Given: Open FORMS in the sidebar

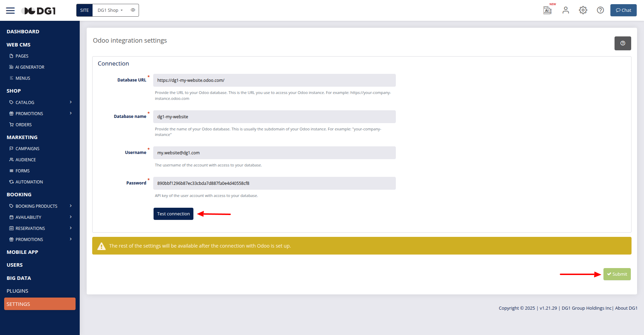Looking at the screenshot, I should pos(23,171).
